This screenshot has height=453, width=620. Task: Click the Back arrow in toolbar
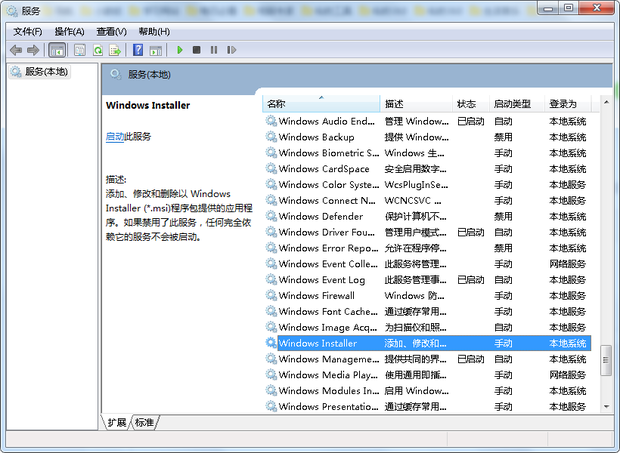click(16, 49)
